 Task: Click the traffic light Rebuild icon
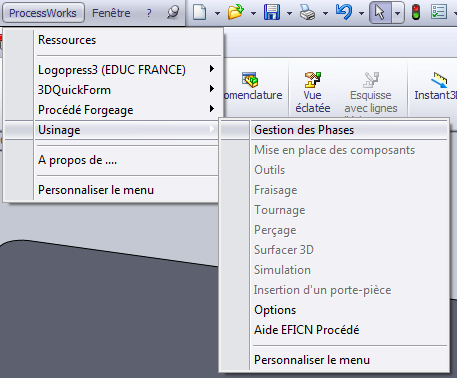tap(416, 13)
